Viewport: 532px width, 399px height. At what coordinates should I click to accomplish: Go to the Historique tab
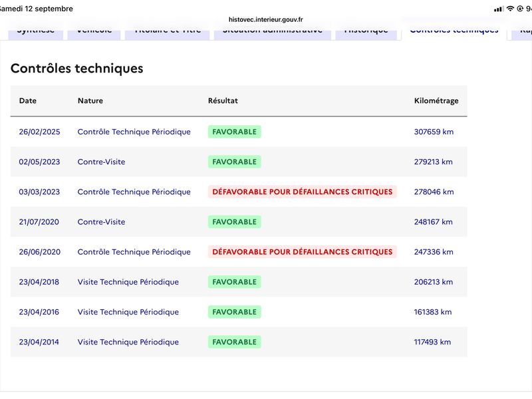click(x=366, y=33)
